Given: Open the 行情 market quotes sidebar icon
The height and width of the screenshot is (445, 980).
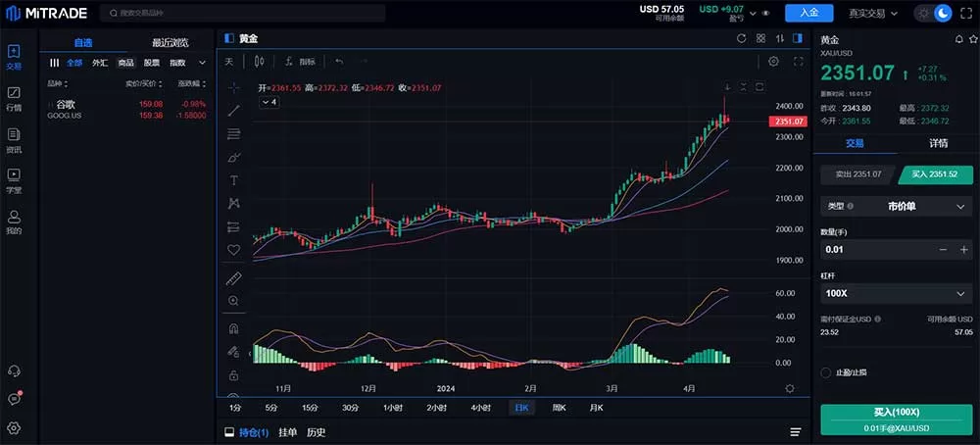Looking at the screenshot, I should coord(14,98).
